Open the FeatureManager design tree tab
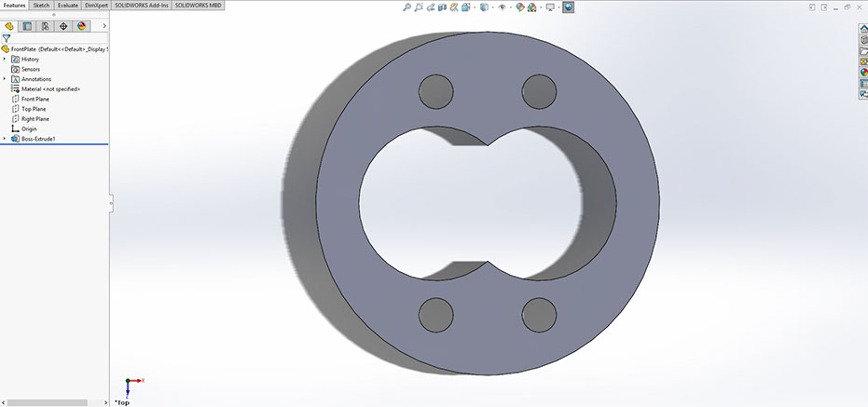 8,26
